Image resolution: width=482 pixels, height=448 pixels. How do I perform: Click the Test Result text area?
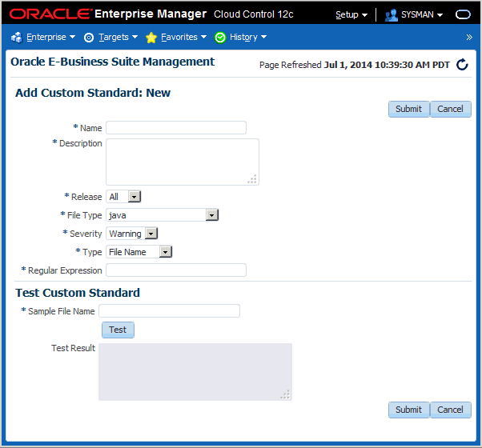195,372
